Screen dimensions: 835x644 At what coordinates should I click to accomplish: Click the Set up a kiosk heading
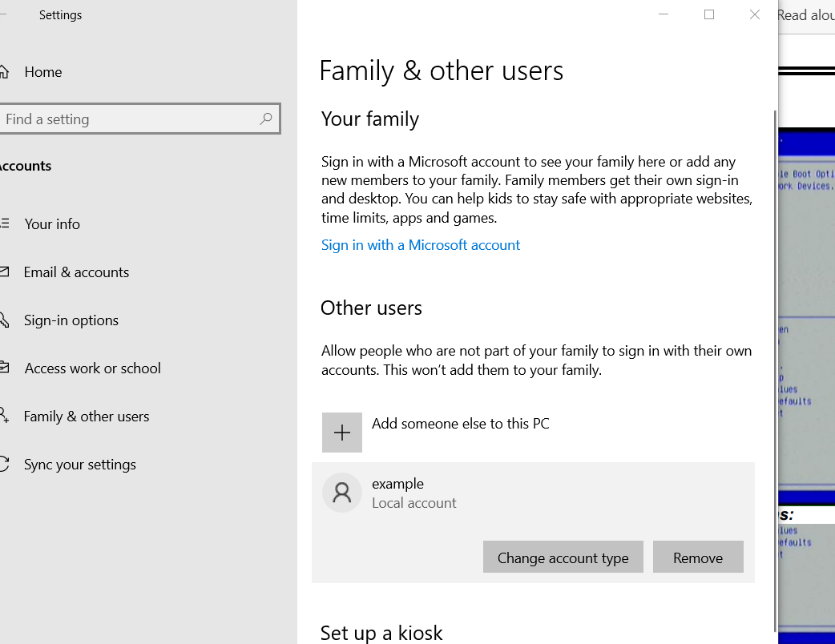(x=381, y=633)
